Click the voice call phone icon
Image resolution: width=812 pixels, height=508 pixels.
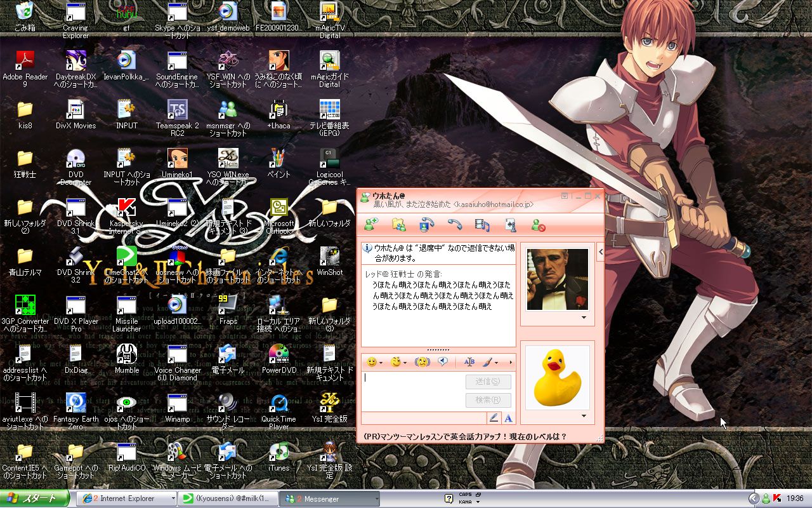coord(455,224)
